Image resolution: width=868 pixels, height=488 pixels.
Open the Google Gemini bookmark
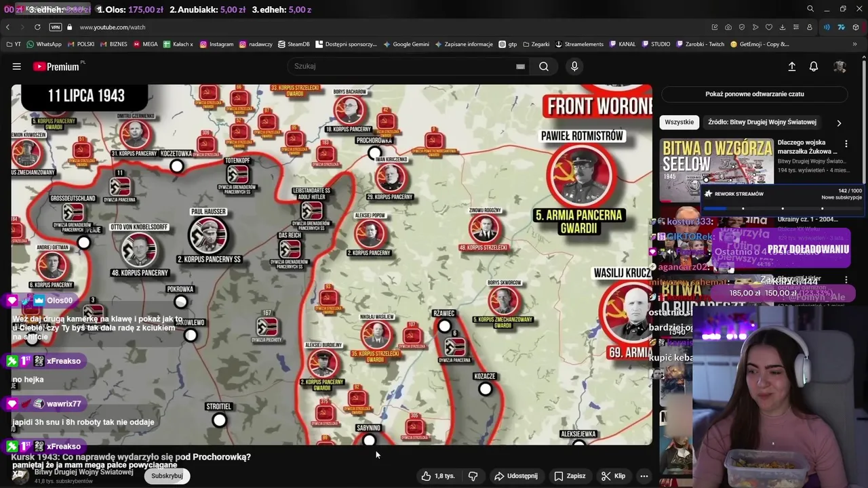click(x=406, y=44)
